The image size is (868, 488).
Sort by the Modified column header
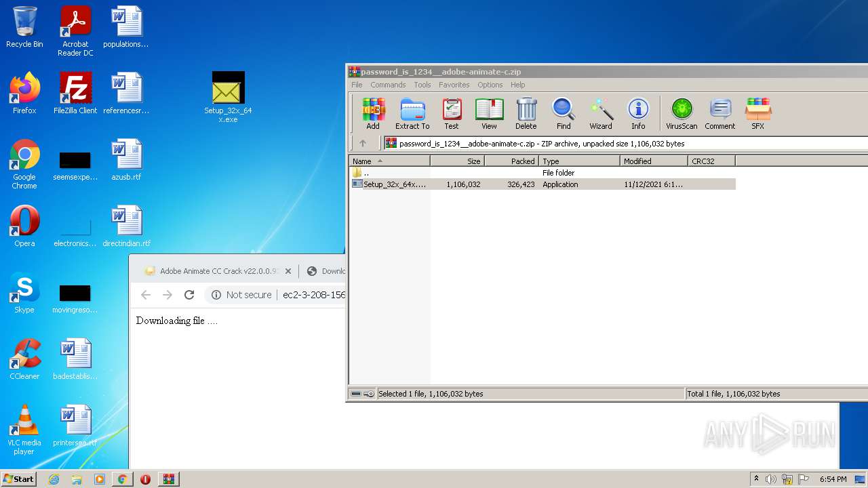[x=654, y=161]
